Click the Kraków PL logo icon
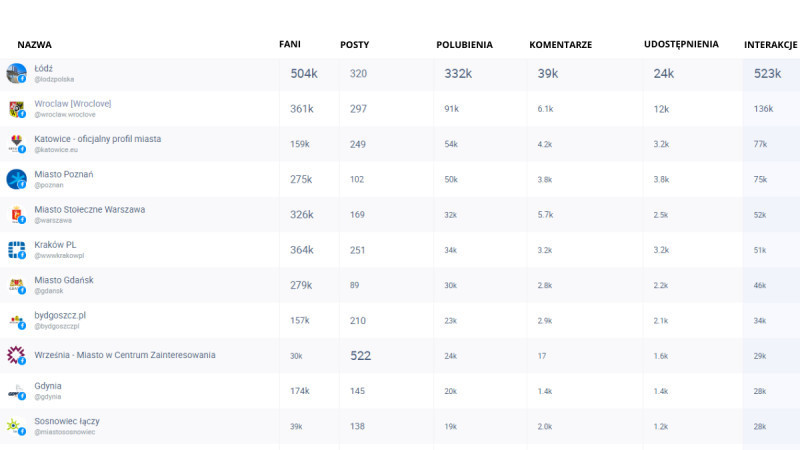Screen dimensions: 800x450 [x=16, y=250]
